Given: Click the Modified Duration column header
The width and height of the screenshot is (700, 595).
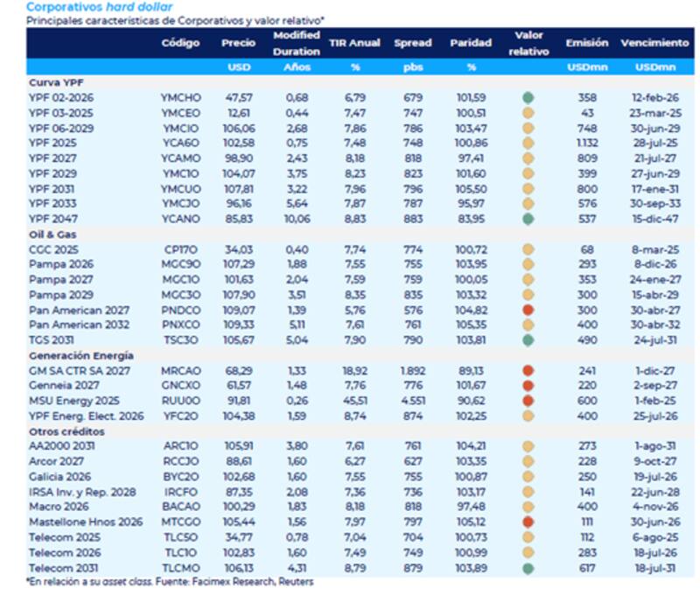Looking at the screenshot, I should (x=297, y=42).
